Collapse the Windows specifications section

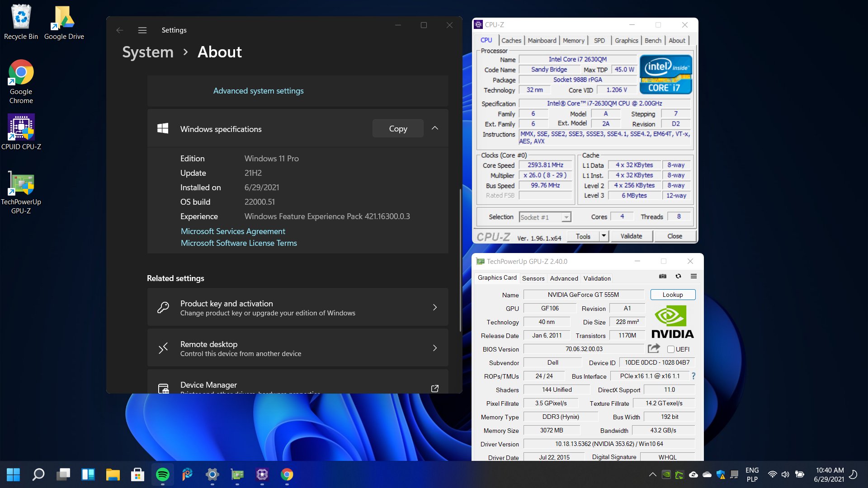tap(435, 128)
